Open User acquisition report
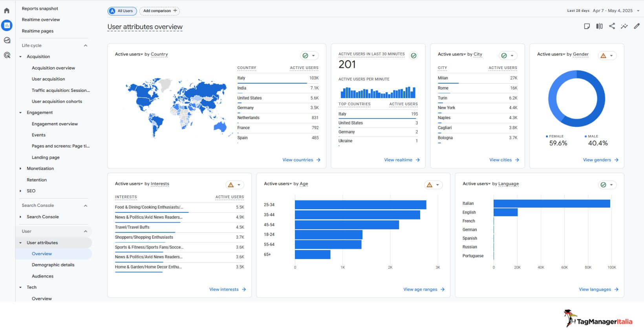The width and height of the screenshot is (644, 336). pos(48,79)
